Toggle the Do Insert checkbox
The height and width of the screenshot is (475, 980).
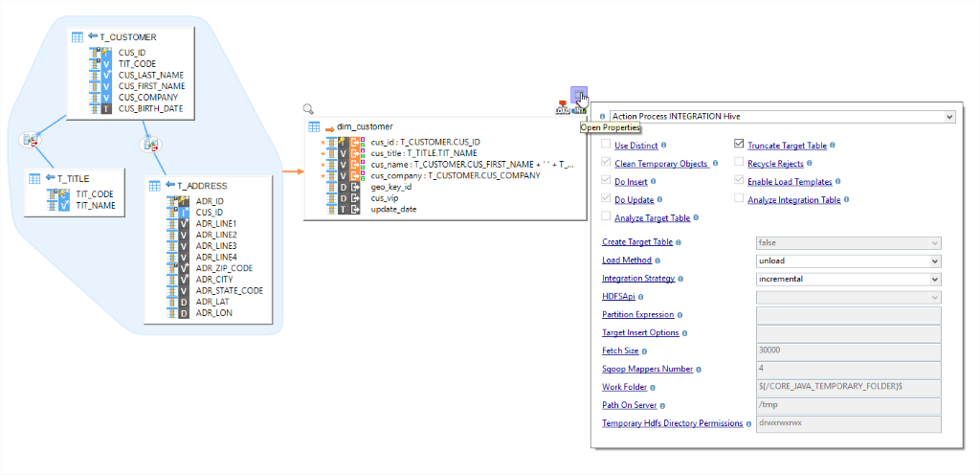tap(606, 181)
